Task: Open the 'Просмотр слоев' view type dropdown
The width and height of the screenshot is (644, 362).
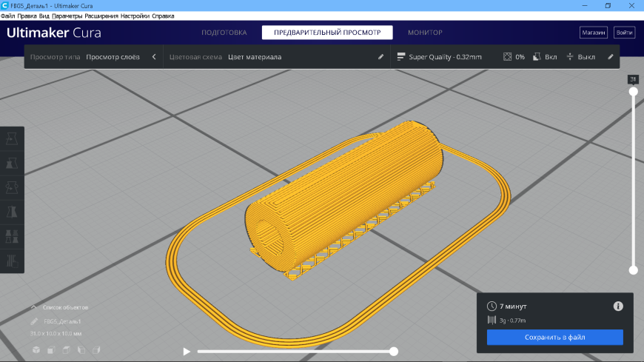Action: 113,57
